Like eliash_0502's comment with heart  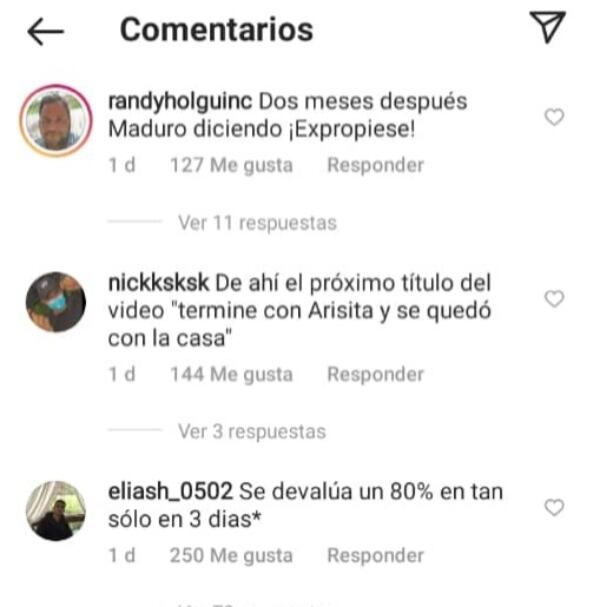[x=554, y=508]
